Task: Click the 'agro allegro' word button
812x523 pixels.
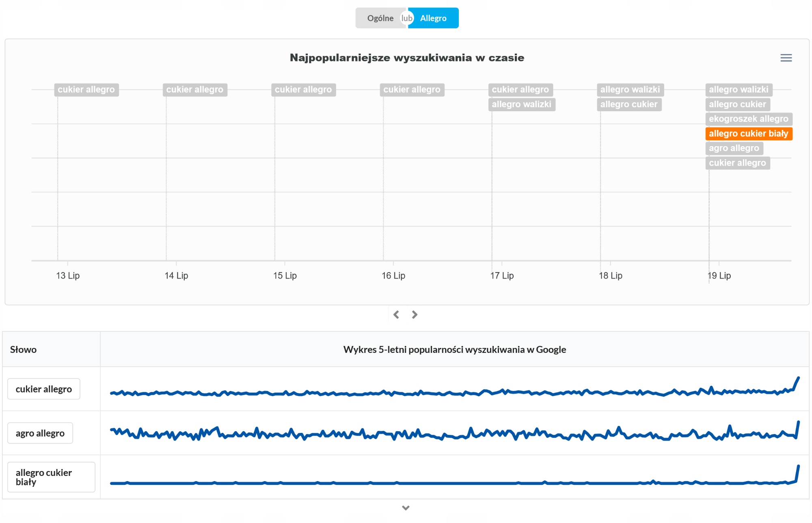Action: click(x=40, y=433)
